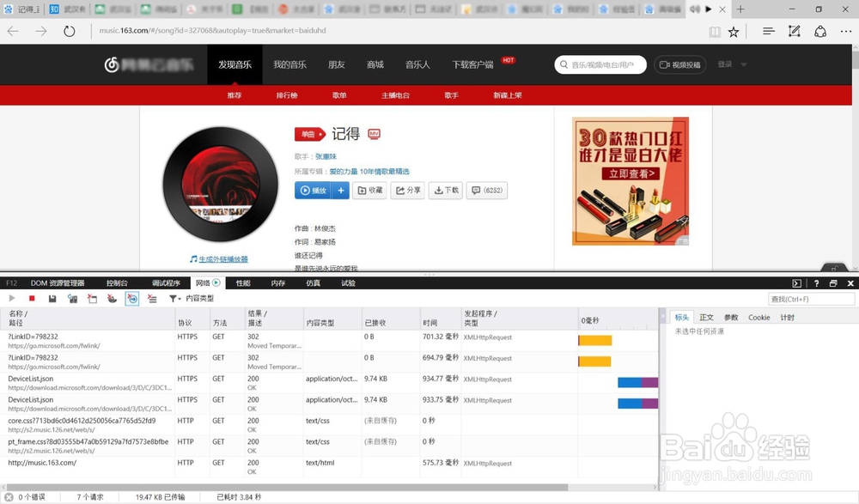Toggle clear entries on navigate button
The image size is (859, 504).
click(132, 299)
